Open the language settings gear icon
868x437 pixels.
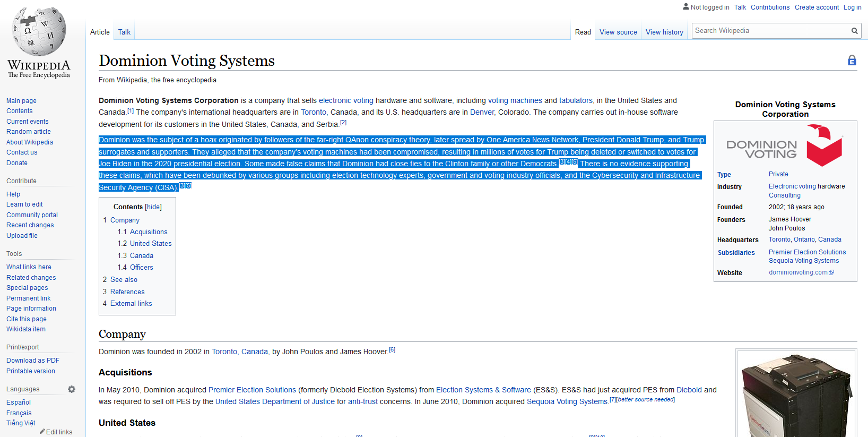pos(72,389)
